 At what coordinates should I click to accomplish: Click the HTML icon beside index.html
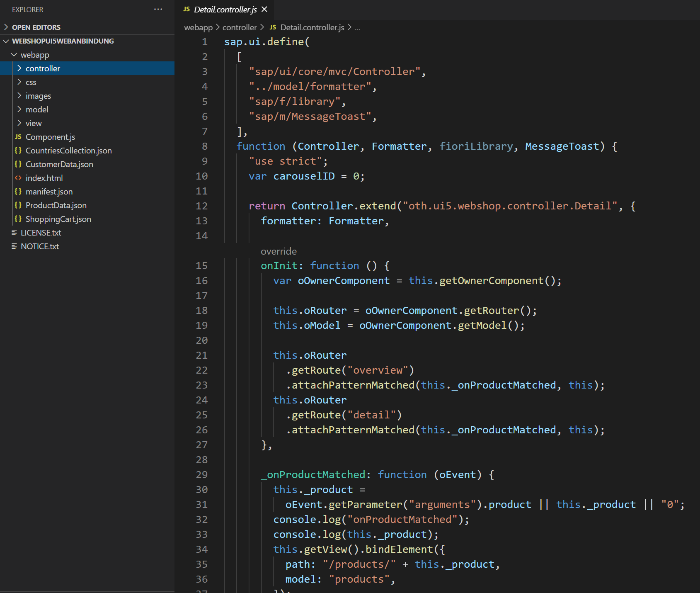[x=18, y=178]
